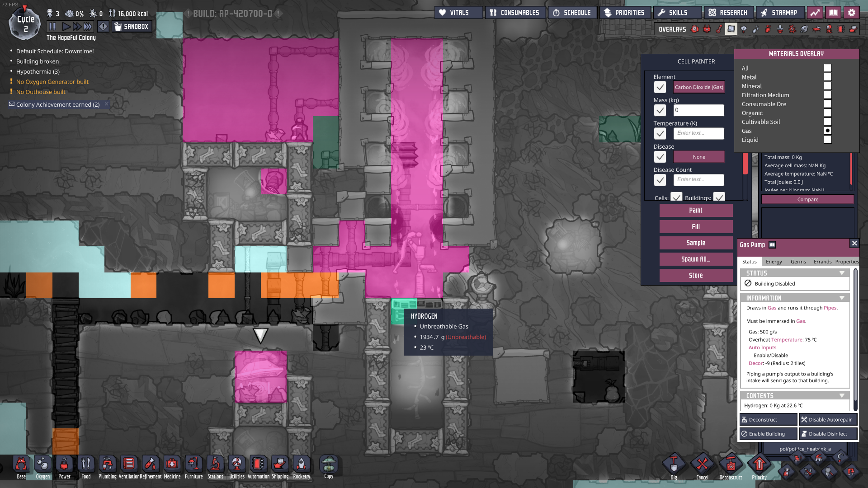Open the Germ overlay
The height and width of the screenshot is (488, 868).
point(792,29)
